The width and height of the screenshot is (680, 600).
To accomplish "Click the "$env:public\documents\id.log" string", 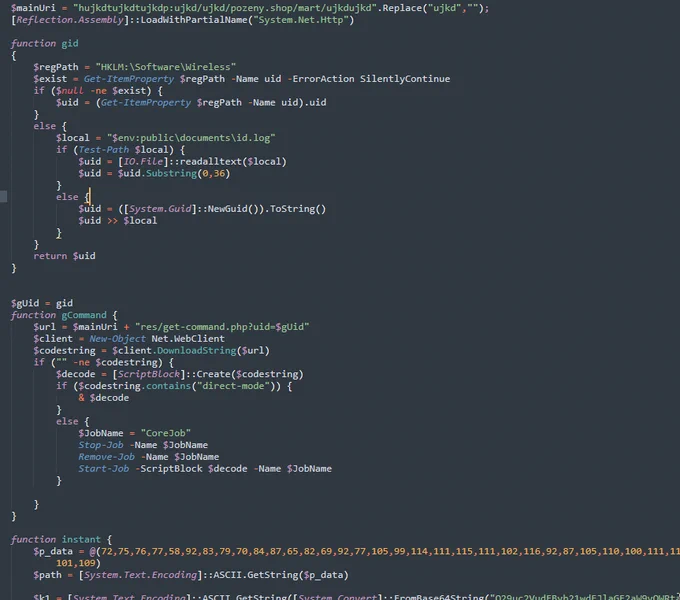I will coord(191,138).
